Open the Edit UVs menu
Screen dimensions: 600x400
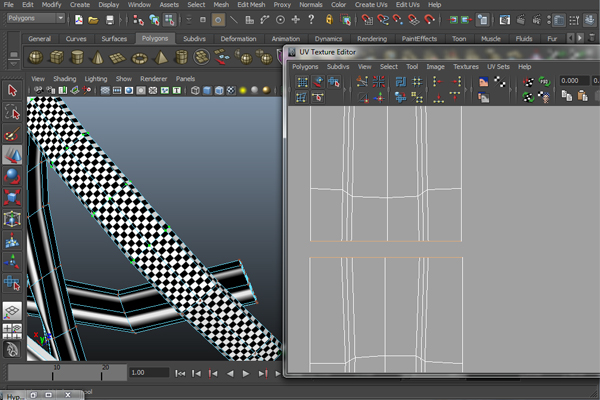(x=408, y=5)
